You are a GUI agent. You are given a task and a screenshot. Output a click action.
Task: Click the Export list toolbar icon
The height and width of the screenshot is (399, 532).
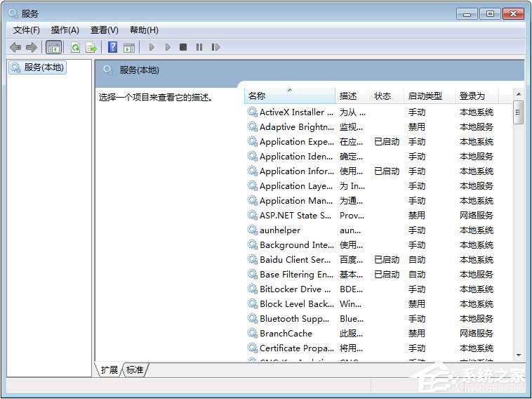[91, 47]
